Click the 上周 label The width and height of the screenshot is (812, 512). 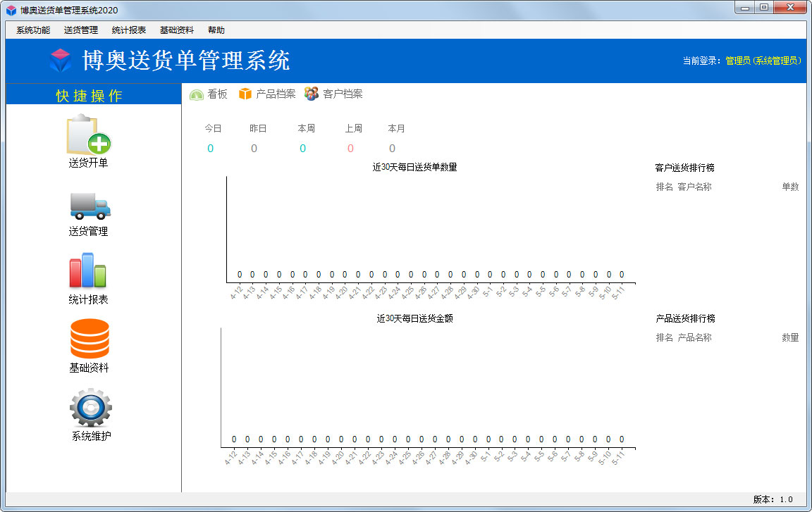[354, 128]
